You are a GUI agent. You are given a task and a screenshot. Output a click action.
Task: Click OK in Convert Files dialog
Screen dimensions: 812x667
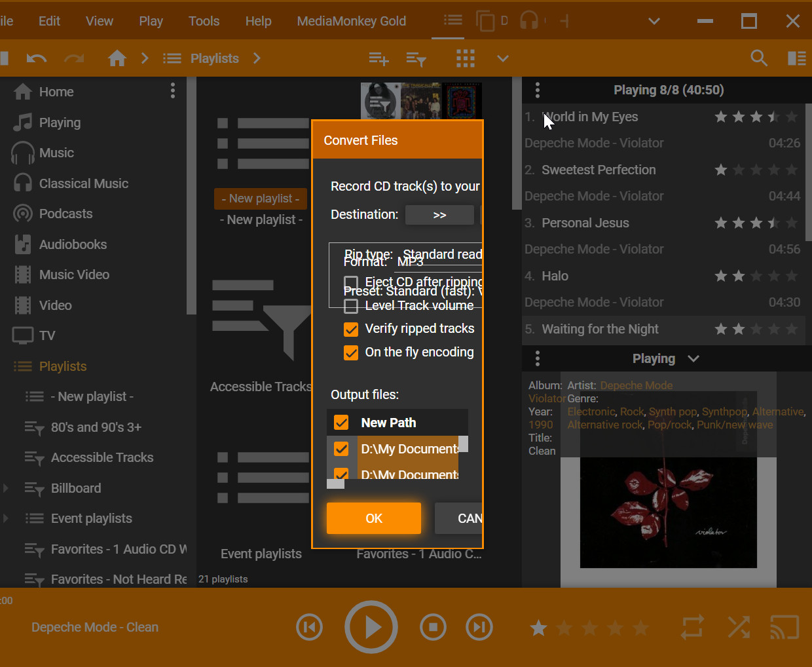[x=373, y=518]
